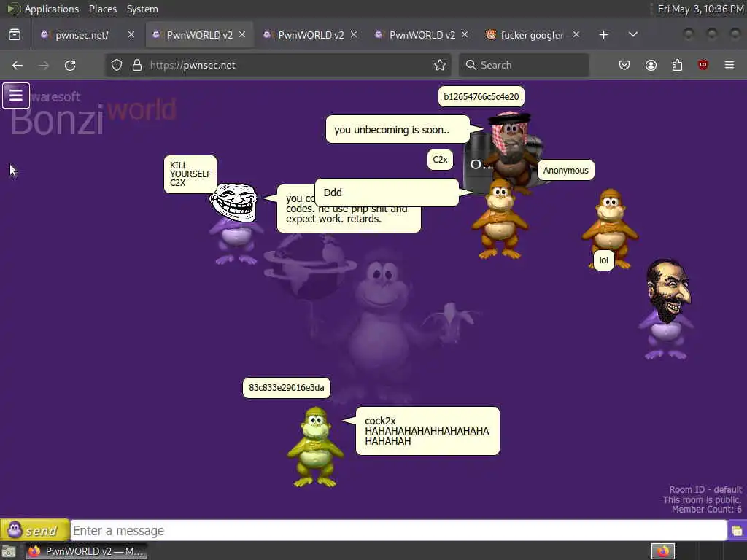Click the Firefox forward arrow
The width and height of the screenshot is (747, 560).
tap(44, 65)
